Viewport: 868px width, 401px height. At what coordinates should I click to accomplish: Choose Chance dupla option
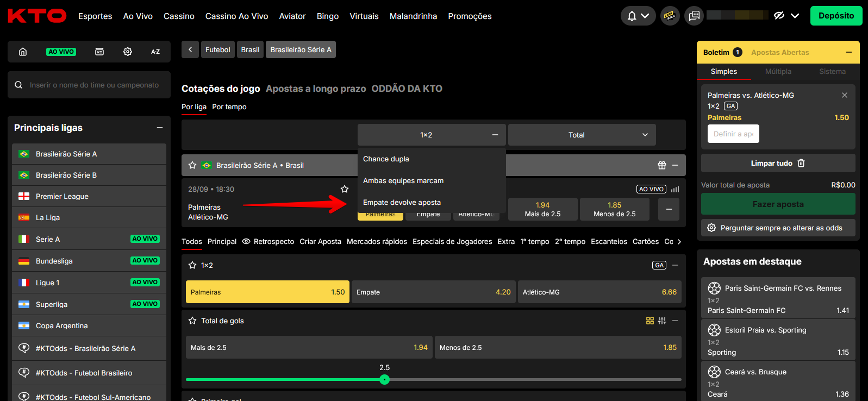432,159
